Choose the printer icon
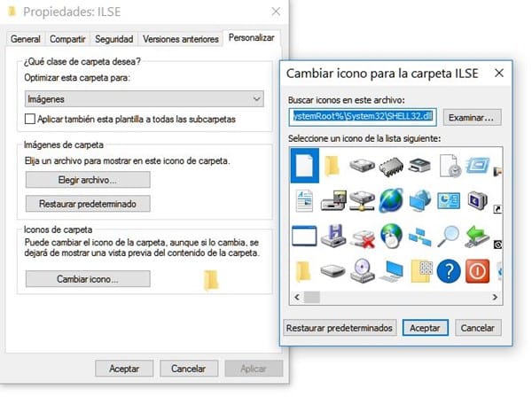This screenshot has width=532, height=420. (419, 166)
